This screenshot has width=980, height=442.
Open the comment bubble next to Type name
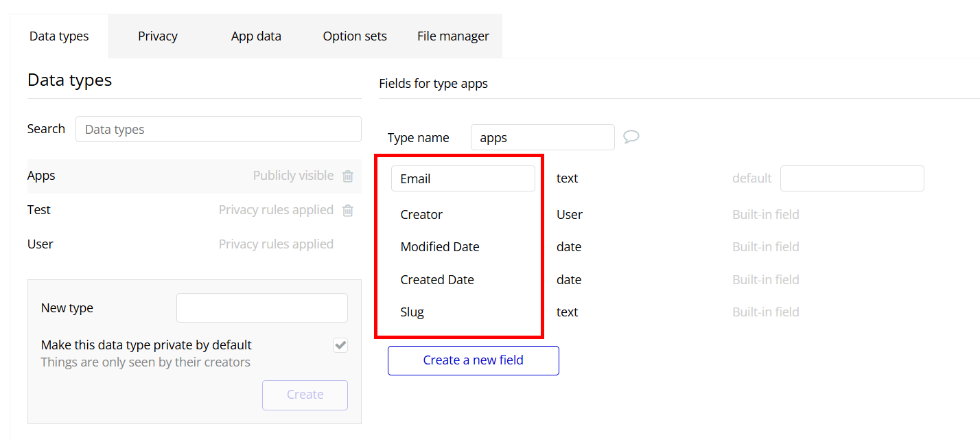pyautogui.click(x=631, y=137)
